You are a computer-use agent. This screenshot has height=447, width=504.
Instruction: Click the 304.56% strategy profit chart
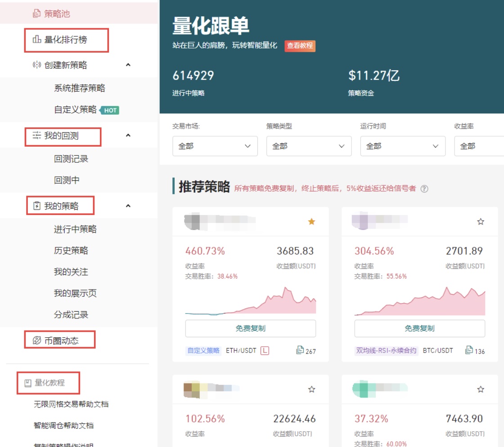419,301
